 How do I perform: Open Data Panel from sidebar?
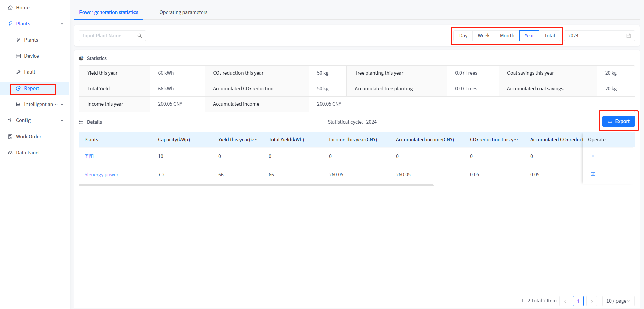point(28,153)
